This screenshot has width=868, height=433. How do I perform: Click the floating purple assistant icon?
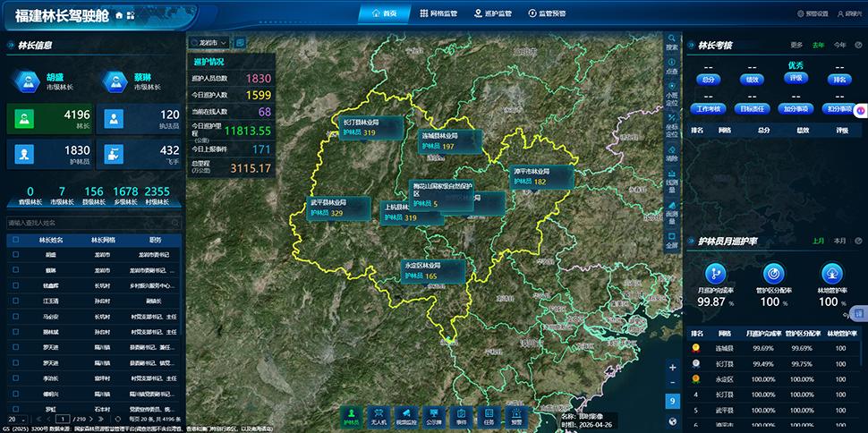point(861,110)
